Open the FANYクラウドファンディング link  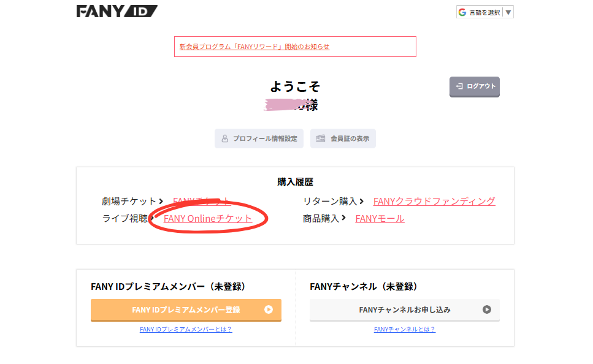pyautogui.click(x=434, y=201)
